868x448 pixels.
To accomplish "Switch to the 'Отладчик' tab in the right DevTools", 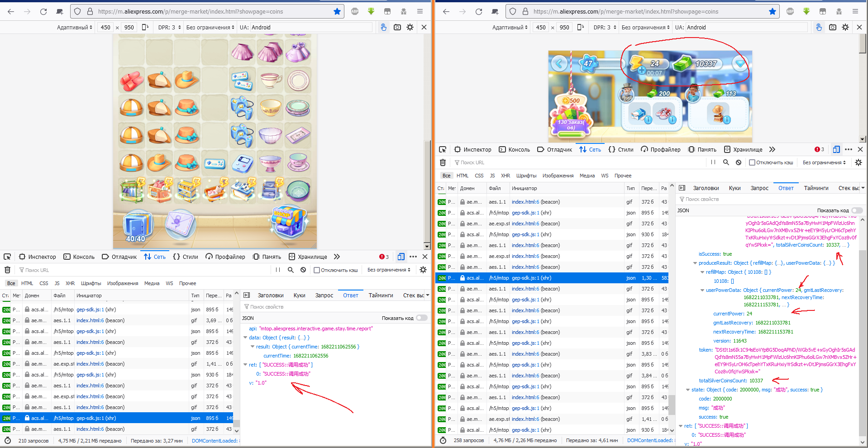I will pyautogui.click(x=554, y=149).
